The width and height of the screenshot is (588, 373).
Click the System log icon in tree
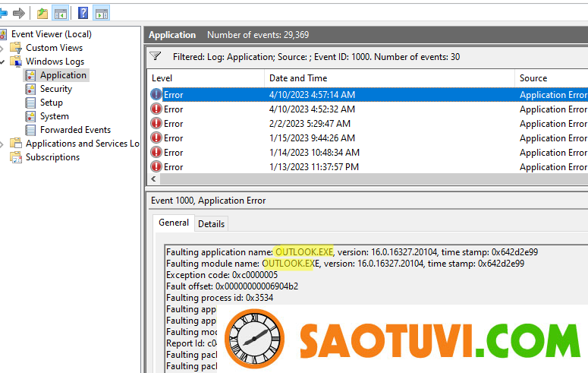[30, 116]
